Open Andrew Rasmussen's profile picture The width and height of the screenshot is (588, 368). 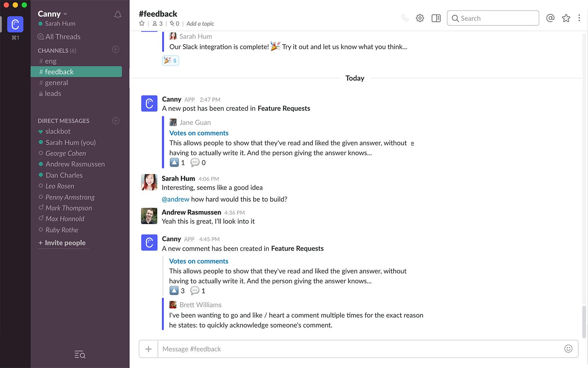149,216
